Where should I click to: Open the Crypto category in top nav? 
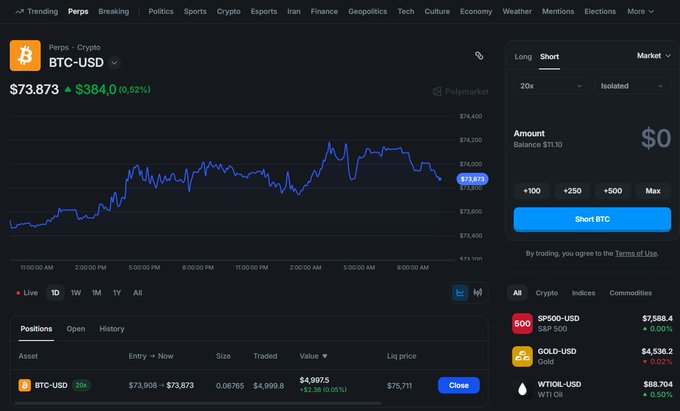[x=229, y=12]
